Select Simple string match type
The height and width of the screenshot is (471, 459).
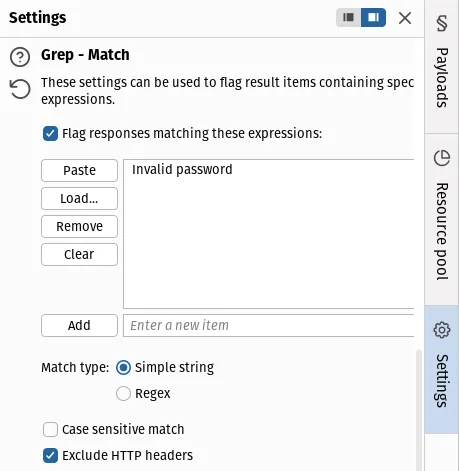point(123,367)
